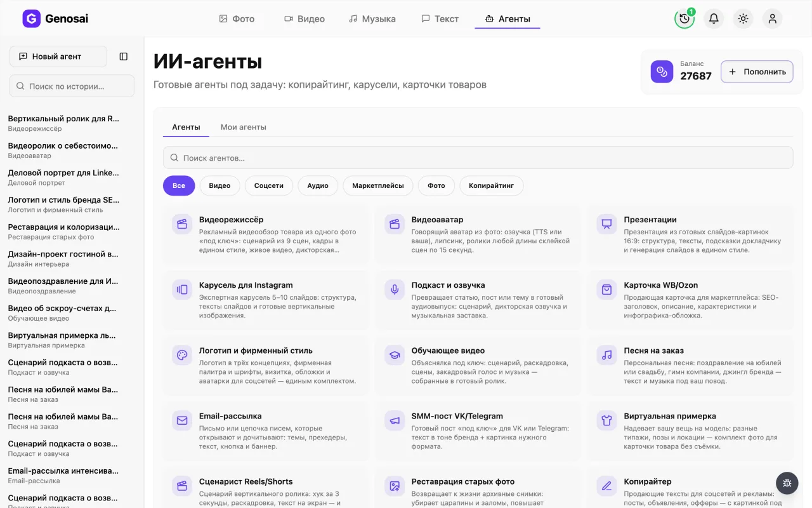Open history item Email-рассылка интенсива...
This screenshot has height=508, width=812.
[x=63, y=476]
